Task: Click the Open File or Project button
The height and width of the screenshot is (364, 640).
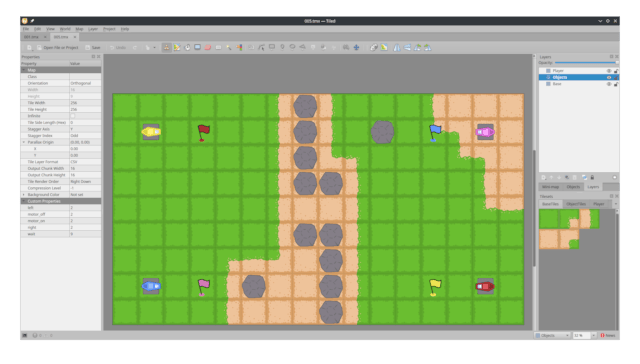Action: point(58,48)
